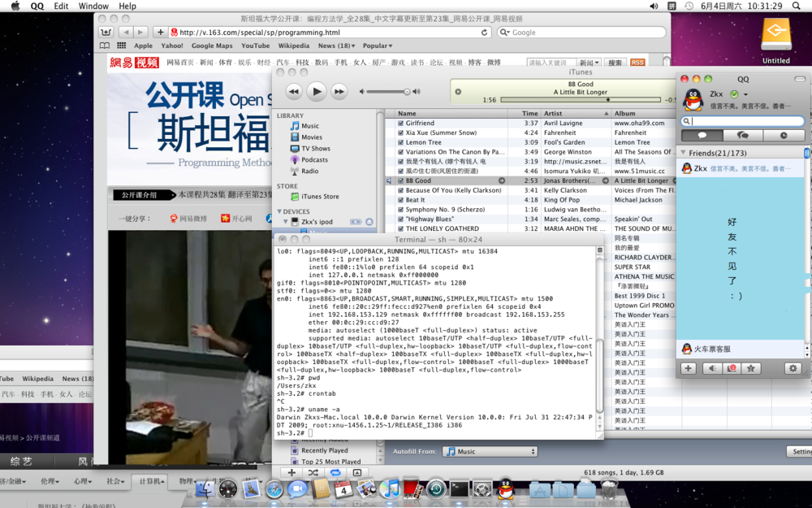Add bookmark with Safari plus button

click(x=160, y=33)
